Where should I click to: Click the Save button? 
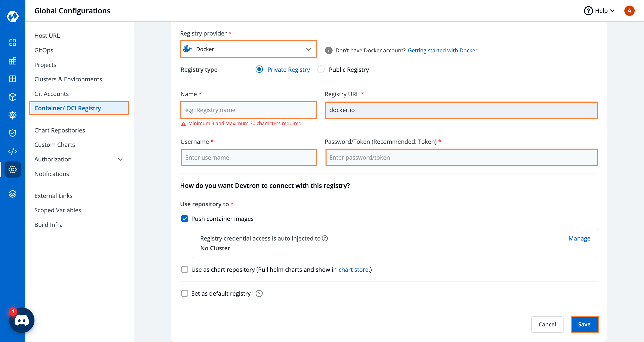[584, 324]
